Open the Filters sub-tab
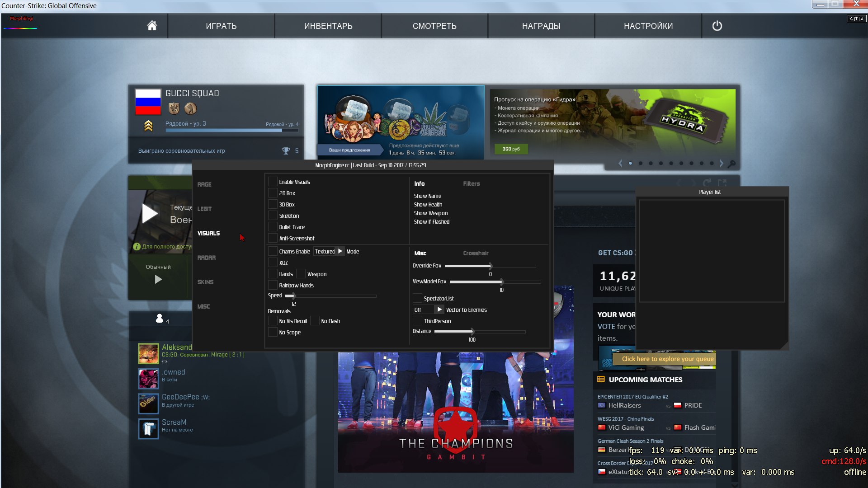 472,183
